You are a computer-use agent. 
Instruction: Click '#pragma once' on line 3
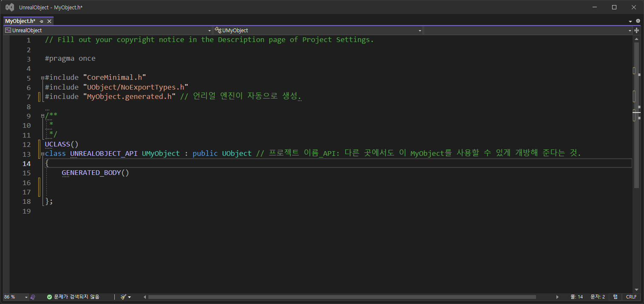pos(70,59)
